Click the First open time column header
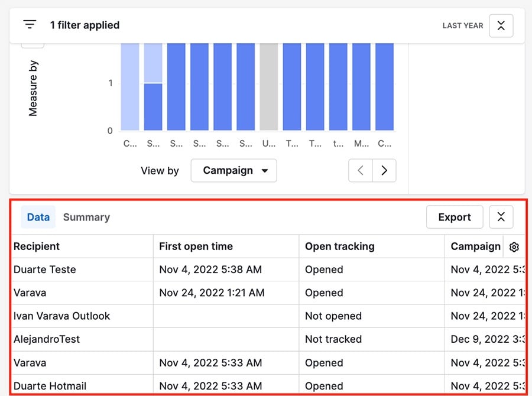Screen dimensions: 532x396 pyautogui.click(x=195, y=246)
